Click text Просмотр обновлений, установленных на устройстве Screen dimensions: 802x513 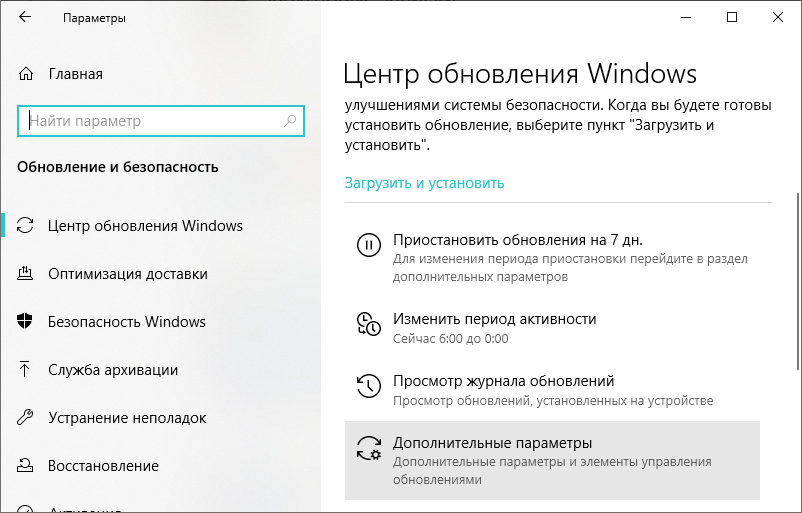click(553, 400)
